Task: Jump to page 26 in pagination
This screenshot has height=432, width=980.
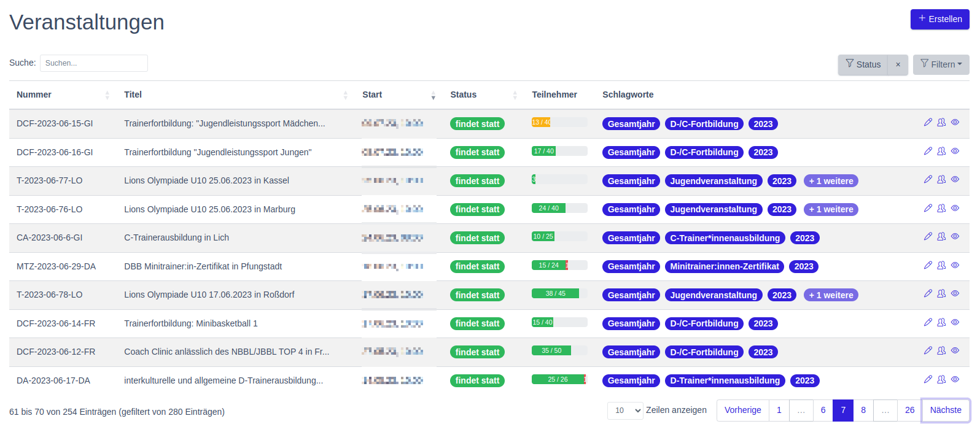Action: [909, 411]
